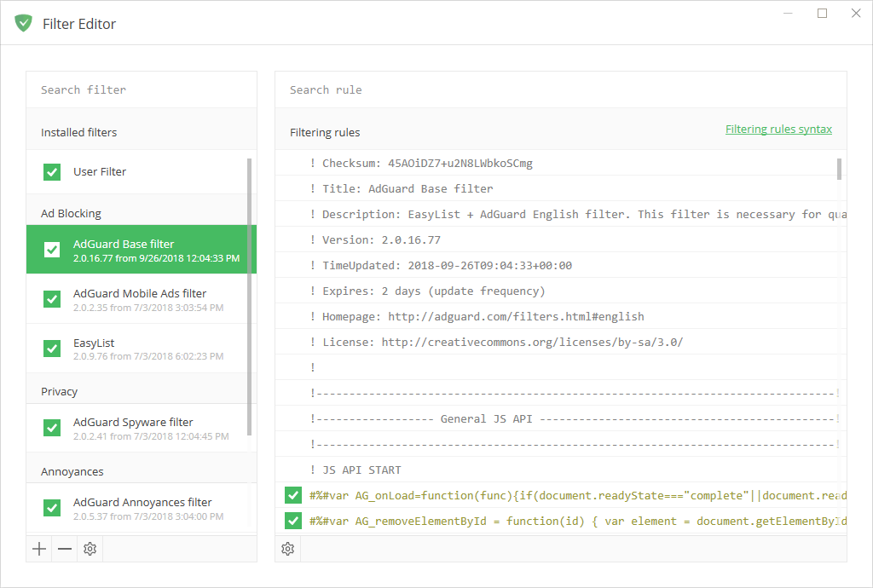Open the Filtering rules syntax link
The height and width of the screenshot is (588, 873).
[x=778, y=130]
